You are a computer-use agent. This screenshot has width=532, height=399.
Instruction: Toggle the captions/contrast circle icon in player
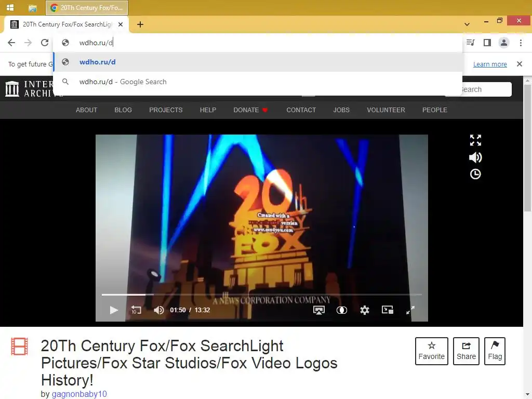342,310
